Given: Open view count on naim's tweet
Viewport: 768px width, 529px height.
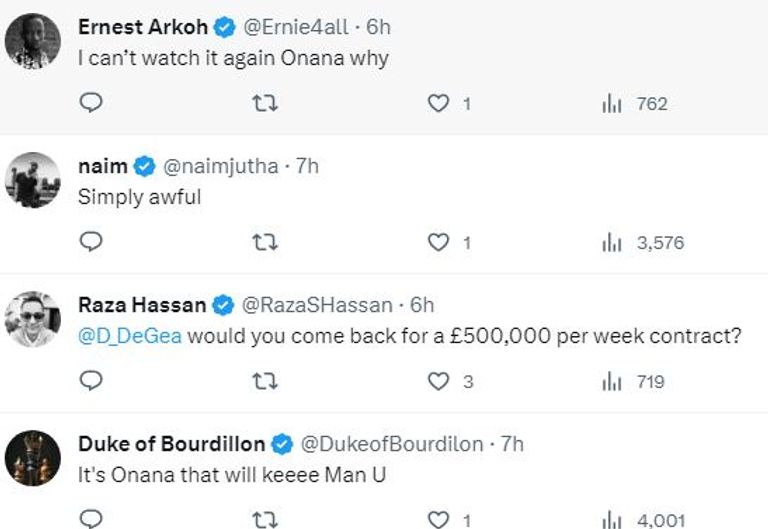Looking at the screenshot, I should 642,242.
